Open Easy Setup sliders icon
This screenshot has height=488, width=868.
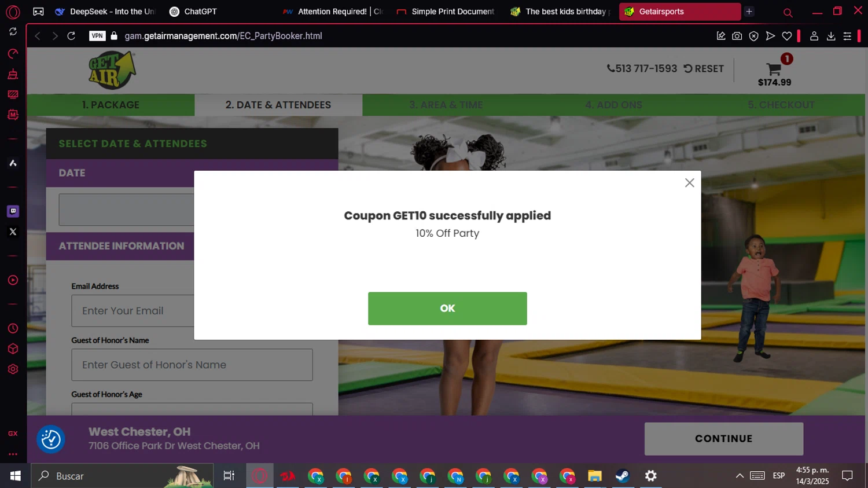(847, 36)
